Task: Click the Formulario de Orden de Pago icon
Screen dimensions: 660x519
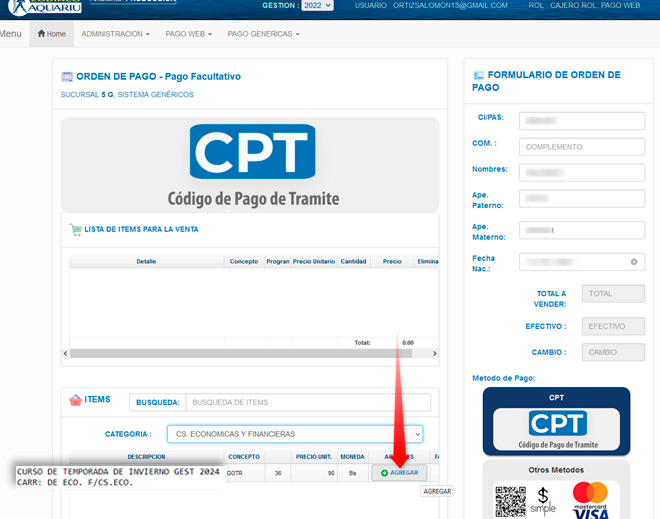Action: coord(479,75)
